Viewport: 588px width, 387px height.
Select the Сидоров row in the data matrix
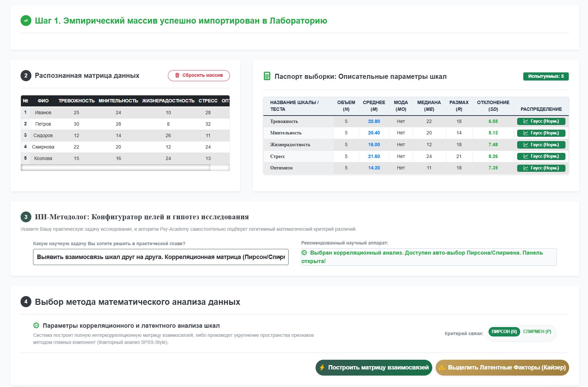pos(125,135)
